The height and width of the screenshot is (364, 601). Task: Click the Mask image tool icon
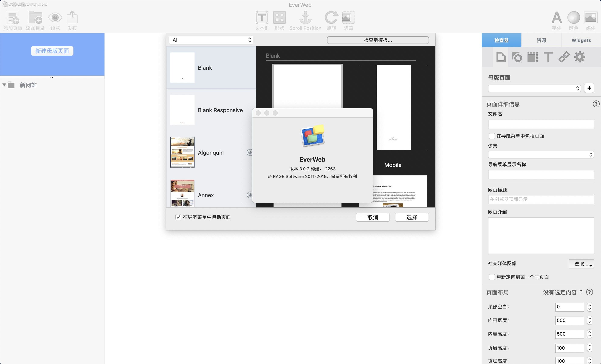point(348,18)
